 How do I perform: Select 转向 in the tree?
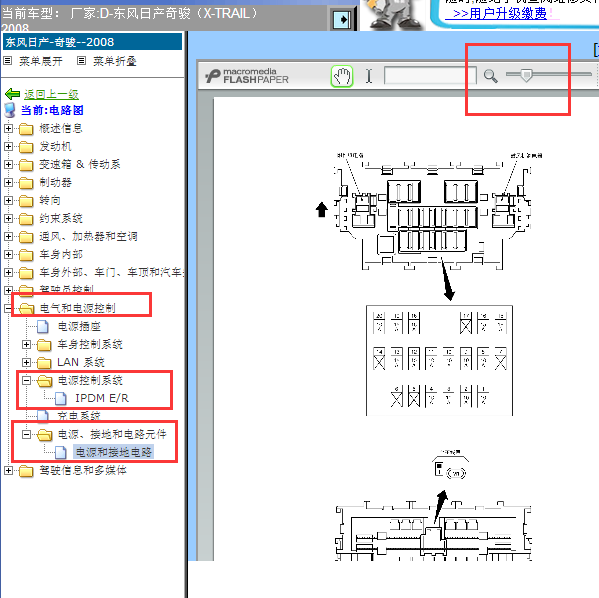[50, 200]
